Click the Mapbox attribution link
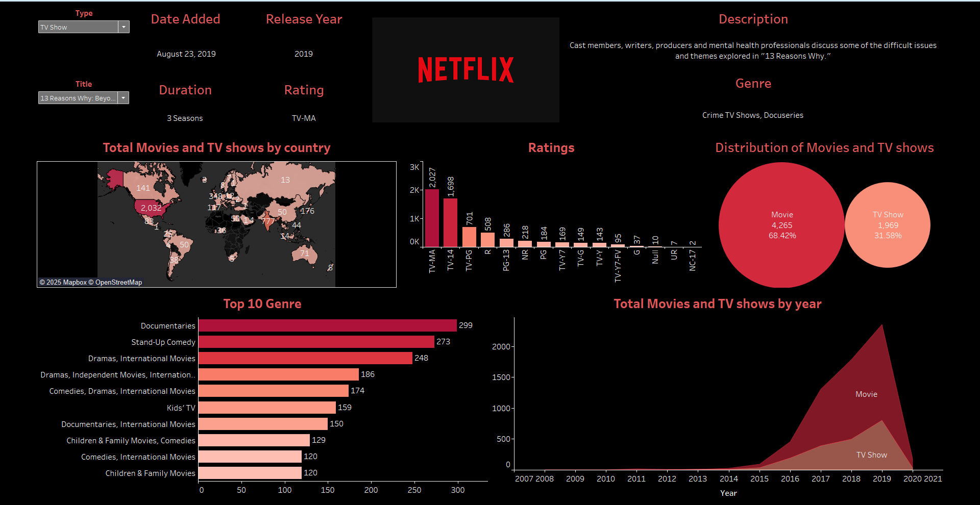Image resolution: width=980 pixels, height=505 pixels. (63, 282)
